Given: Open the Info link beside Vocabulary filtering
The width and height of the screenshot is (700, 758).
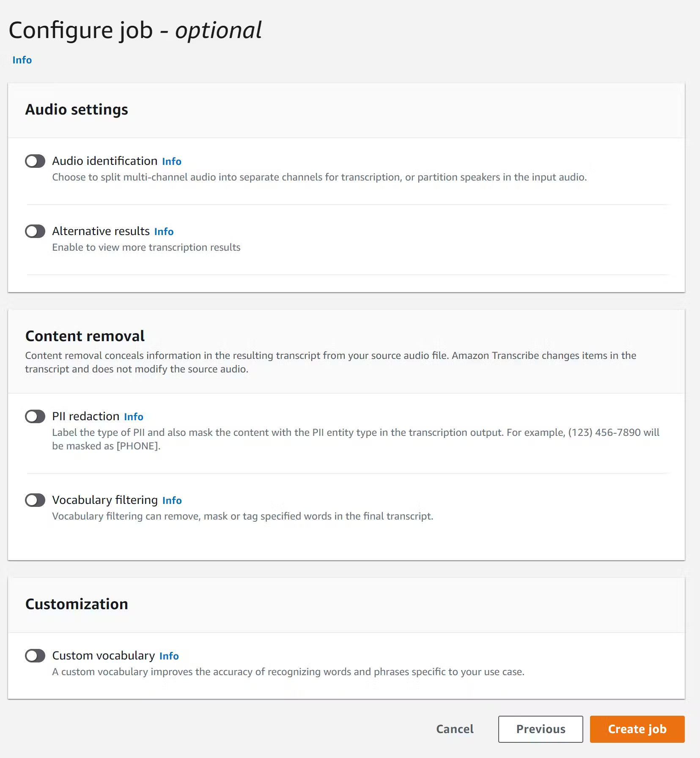Looking at the screenshot, I should tap(172, 501).
